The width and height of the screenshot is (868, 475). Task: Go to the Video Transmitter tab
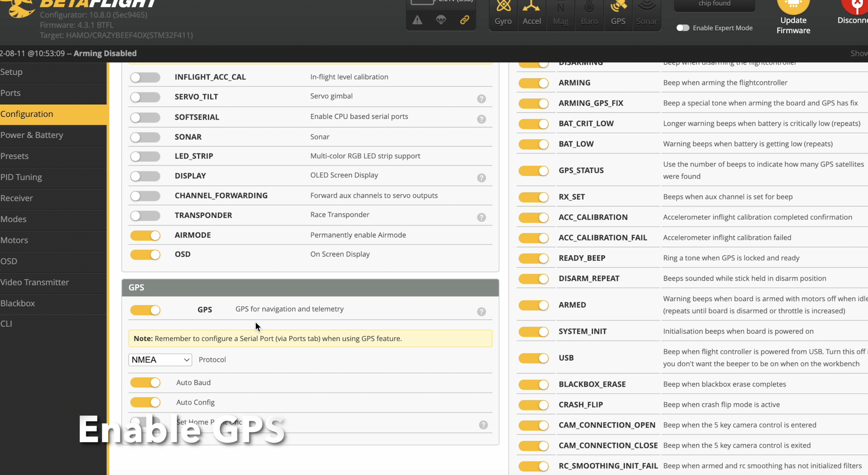coord(35,282)
